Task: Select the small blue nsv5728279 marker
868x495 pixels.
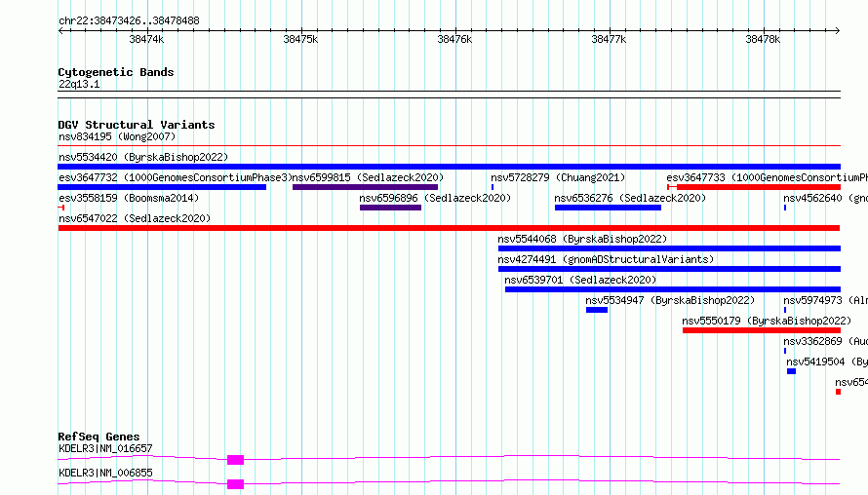Action: [493, 187]
